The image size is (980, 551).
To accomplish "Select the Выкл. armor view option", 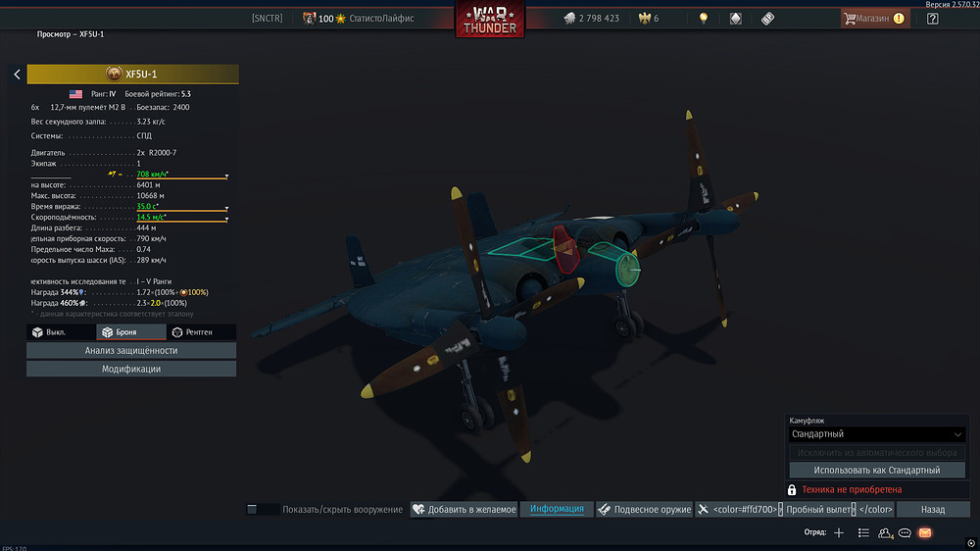I will pos(61,332).
